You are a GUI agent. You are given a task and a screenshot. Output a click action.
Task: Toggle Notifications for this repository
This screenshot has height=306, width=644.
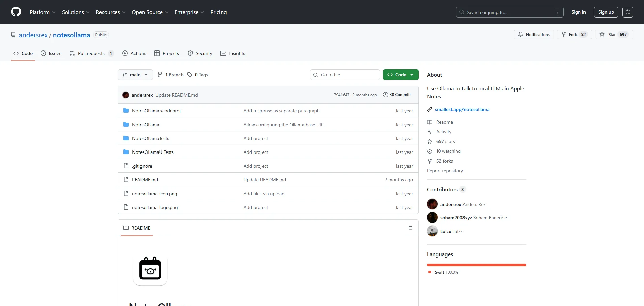tap(533, 35)
